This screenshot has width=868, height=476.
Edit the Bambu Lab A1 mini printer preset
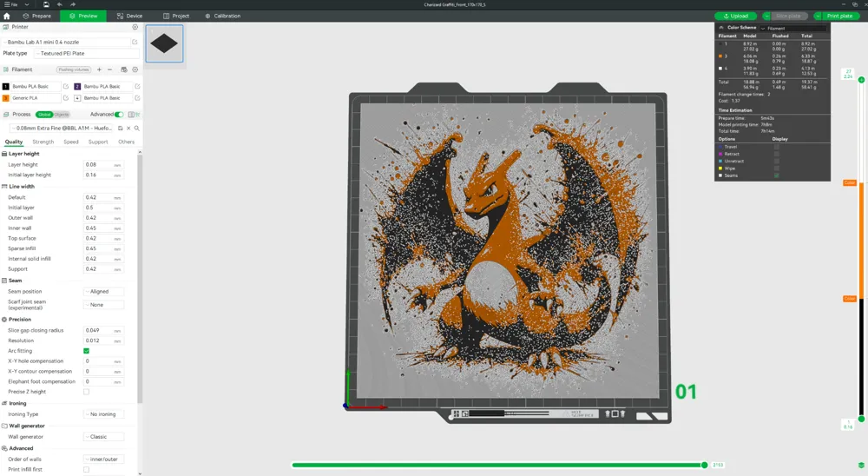[x=135, y=42]
